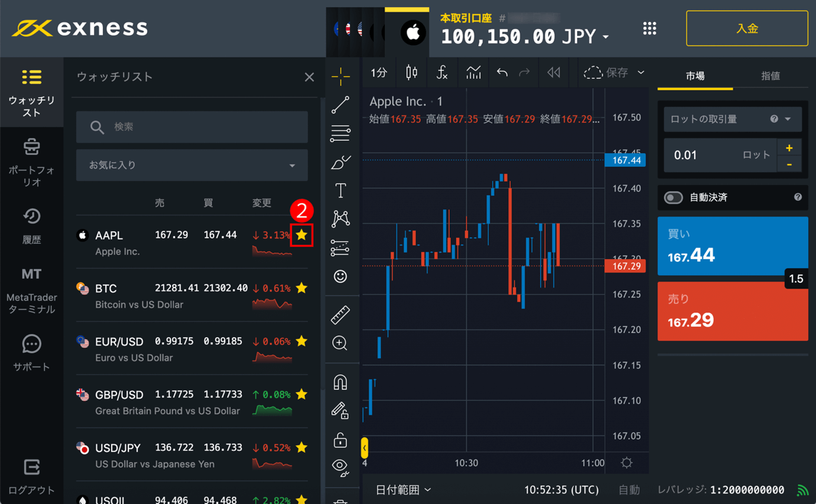Select the trend line drawing tool

click(x=340, y=105)
